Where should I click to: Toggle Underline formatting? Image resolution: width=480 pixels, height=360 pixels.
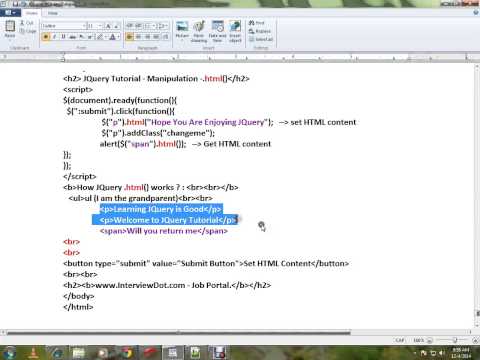pyautogui.click(x=63, y=37)
